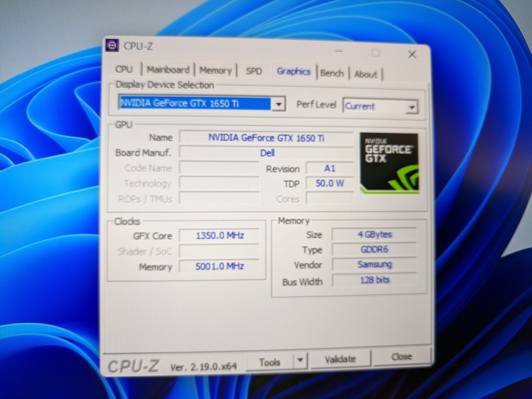Click the GFX Core value 1350.0 MHz
532x399 pixels.
[x=219, y=236]
